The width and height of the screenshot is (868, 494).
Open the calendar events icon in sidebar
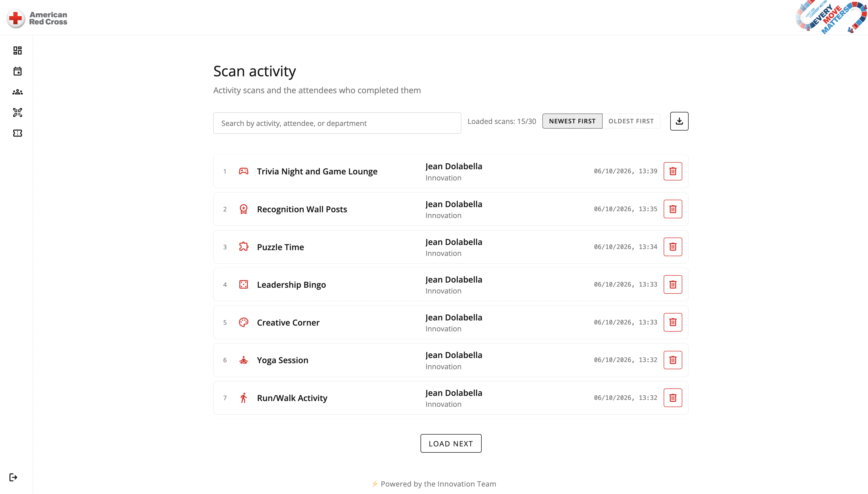(17, 71)
